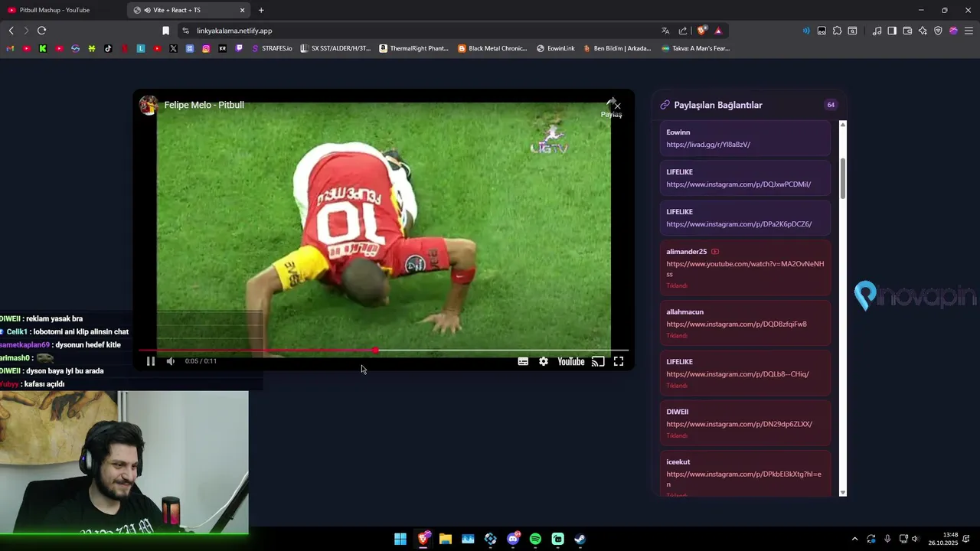Open the site settings icon in address bar
980x551 pixels.
pyautogui.click(x=185, y=31)
